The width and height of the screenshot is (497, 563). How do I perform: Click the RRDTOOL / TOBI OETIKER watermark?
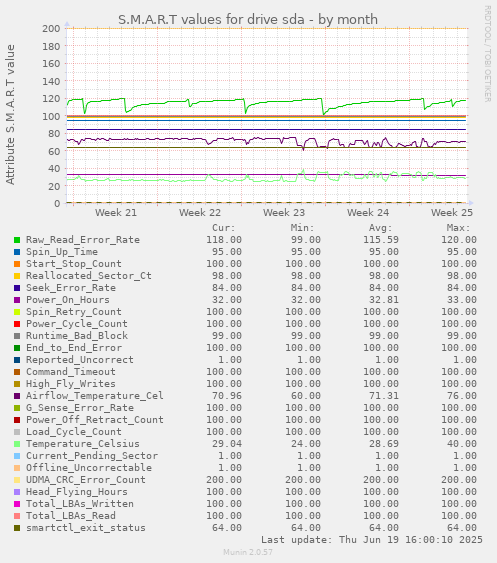pyautogui.click(x=487, y=53)
